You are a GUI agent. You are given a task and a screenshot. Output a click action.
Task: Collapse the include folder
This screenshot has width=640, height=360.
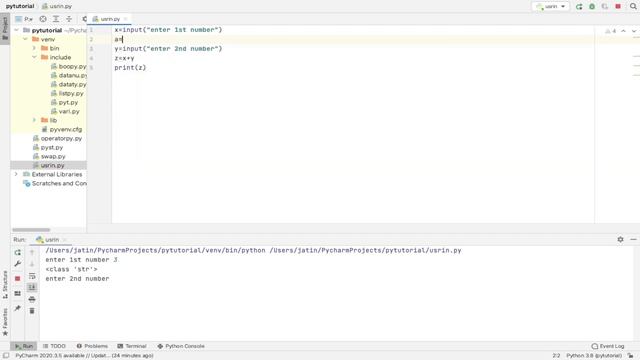point(34,57)
